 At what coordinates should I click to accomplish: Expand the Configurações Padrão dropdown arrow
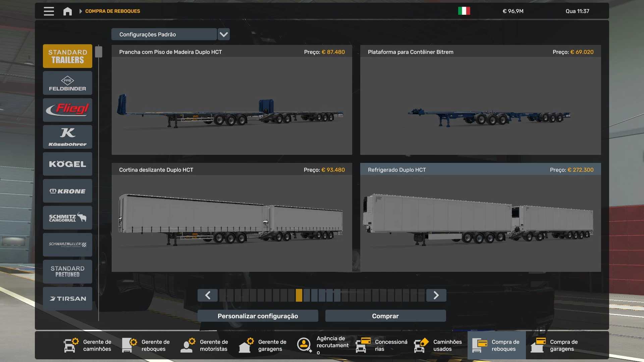click(x=224, y=34)
